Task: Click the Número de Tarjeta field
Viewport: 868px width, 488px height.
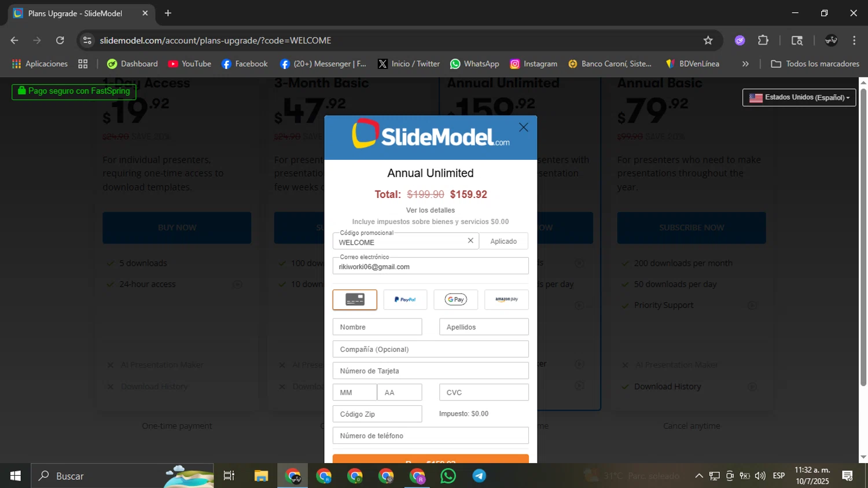Action: click(431, 370)
